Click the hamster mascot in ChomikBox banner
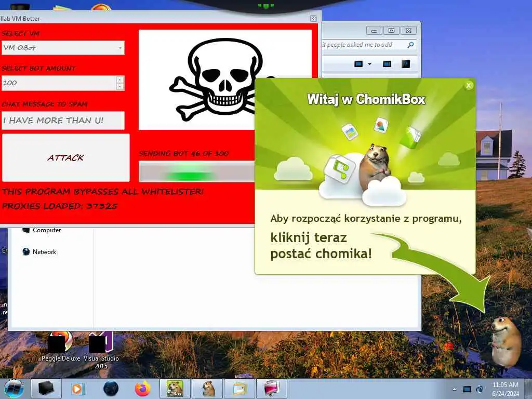 tap(374, 166)
